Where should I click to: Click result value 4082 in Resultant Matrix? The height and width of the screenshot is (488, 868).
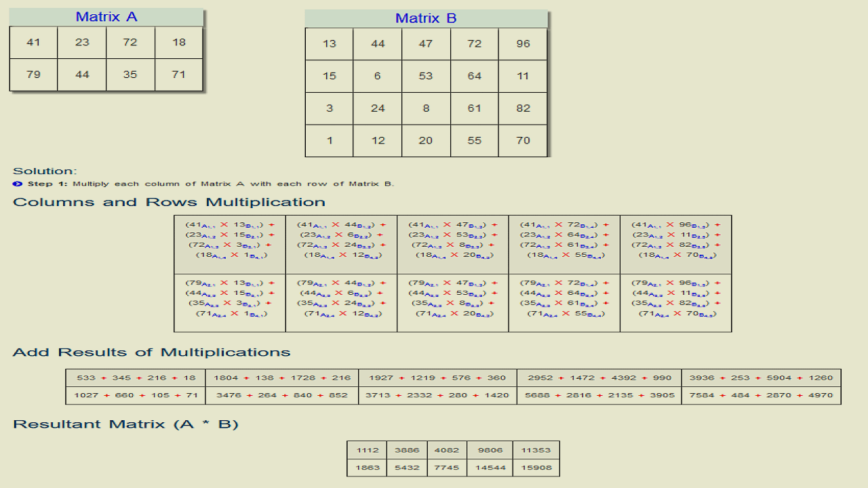click(447, 450)
